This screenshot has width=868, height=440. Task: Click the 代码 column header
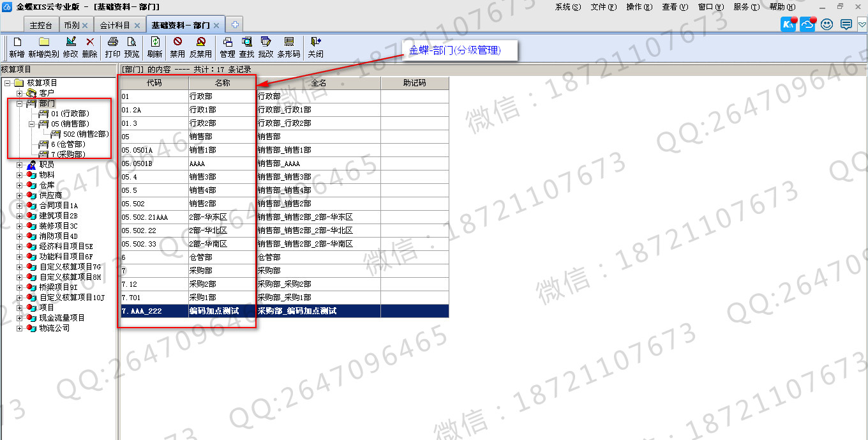(x=154, y=83)
